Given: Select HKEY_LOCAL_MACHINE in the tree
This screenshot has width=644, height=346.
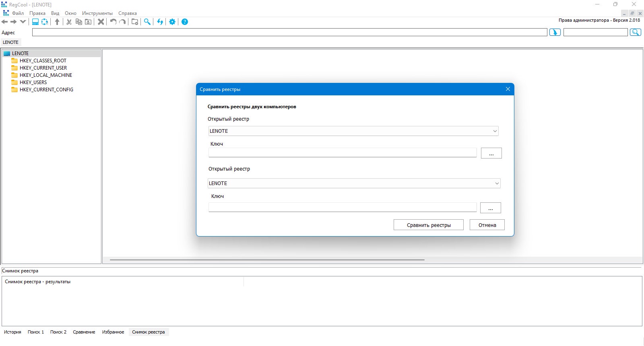Looking at the screenshot, I should pos(46,75).
